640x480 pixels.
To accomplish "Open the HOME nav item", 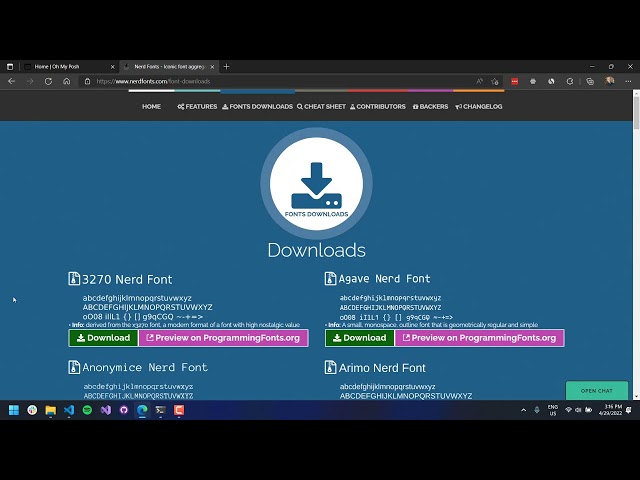I will [x=151, y=107].
